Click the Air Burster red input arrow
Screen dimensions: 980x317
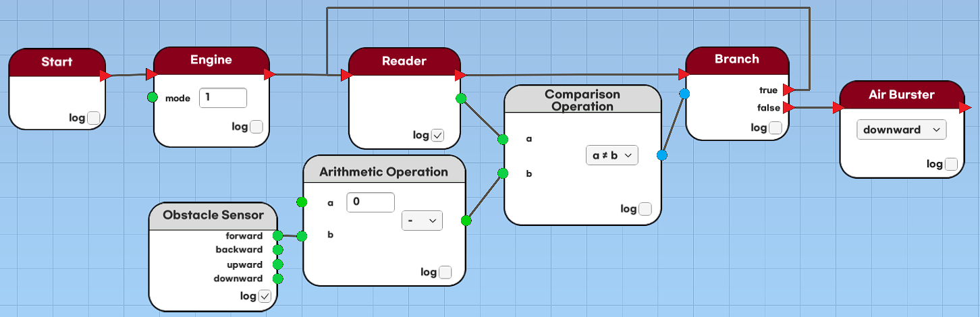(838, 107)
